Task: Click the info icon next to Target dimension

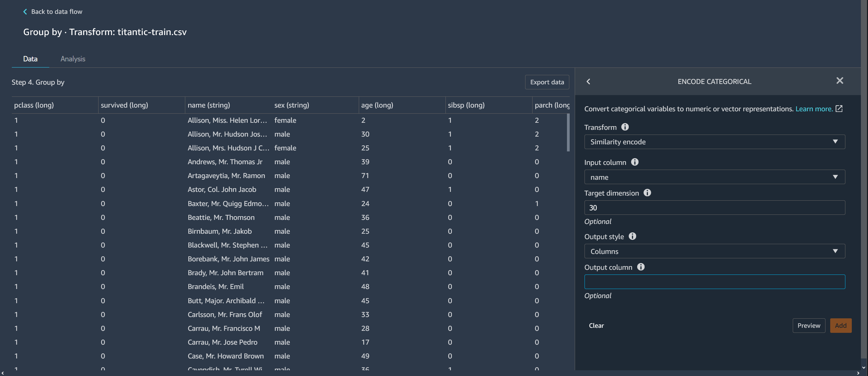Action: coord(648,193)
